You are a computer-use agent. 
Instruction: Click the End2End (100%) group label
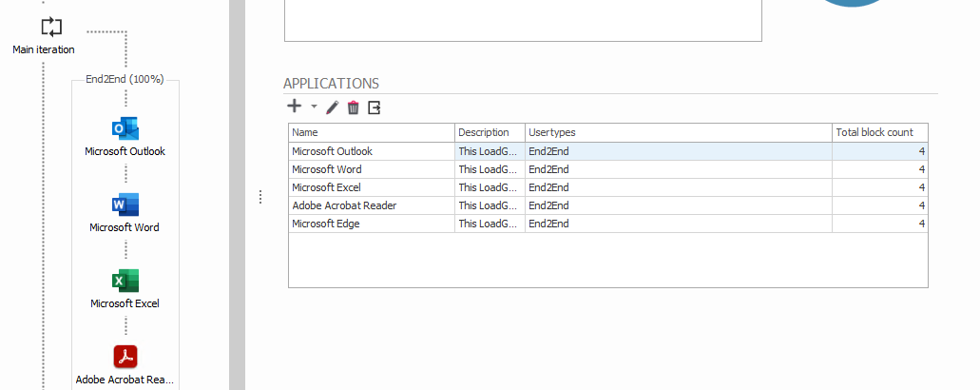pos(125,80)
